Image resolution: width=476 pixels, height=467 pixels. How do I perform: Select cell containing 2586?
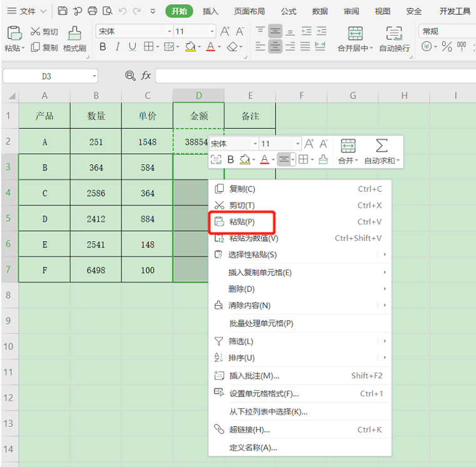point(96,193)
